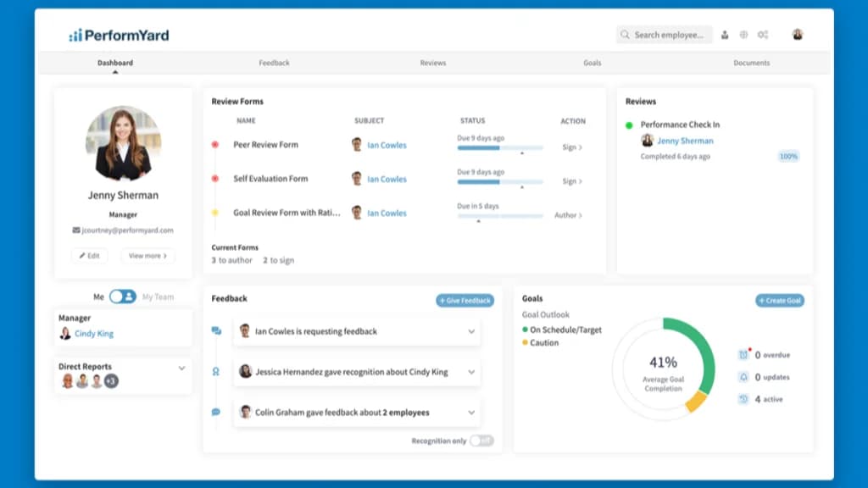
Task: Click the Caution legend item
Action: tap(540, 343)
